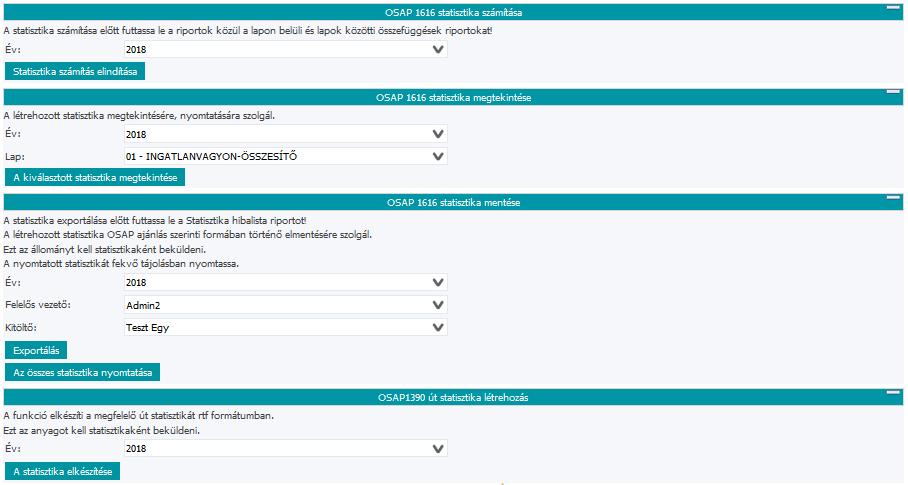The height and width of the screenshot is (485, 908).
Task: Collapse the OSAP 1616 statisztika megtekintése panel
Action: (893, 92)
